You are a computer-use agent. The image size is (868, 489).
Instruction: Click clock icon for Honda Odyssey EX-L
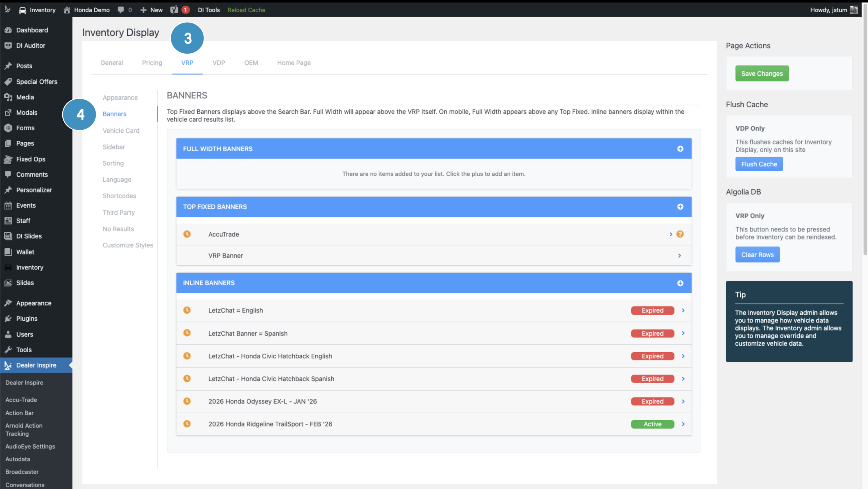[x=187, y=401]
